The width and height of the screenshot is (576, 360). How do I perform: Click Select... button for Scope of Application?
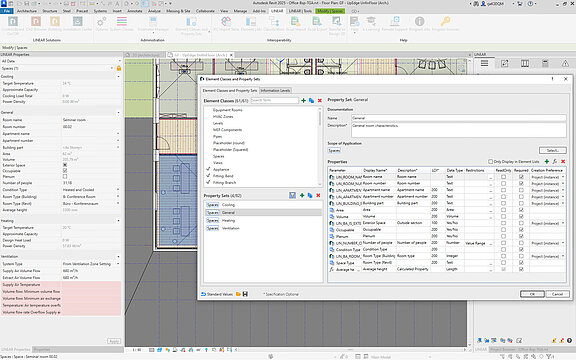pos(552,150)
